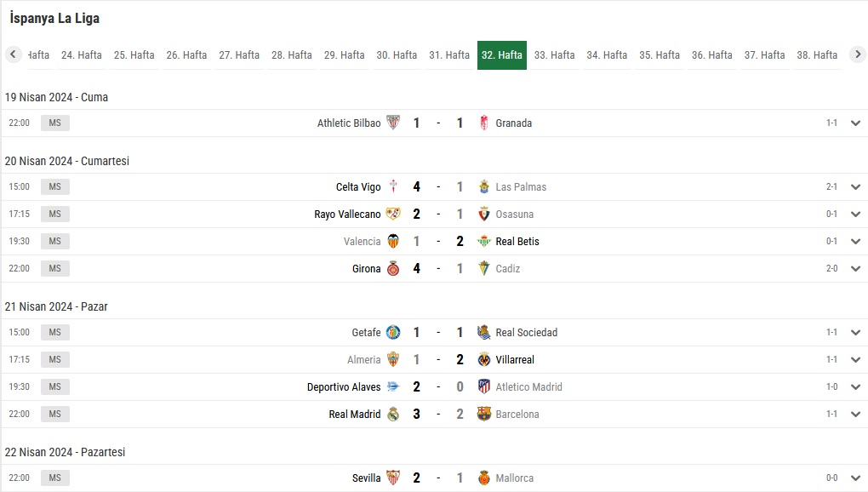Click the Athletic Bilbao club crest

click(393, 123)
